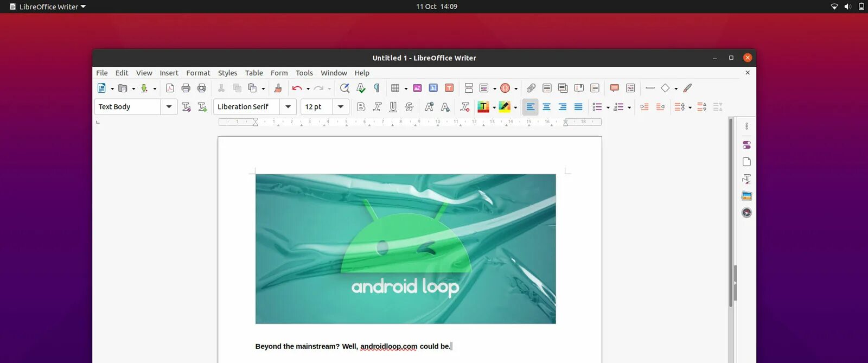The height and width of the screenshot is (363, 868).
Task: Open the Insert menu
Action: (x=169, y=73)
